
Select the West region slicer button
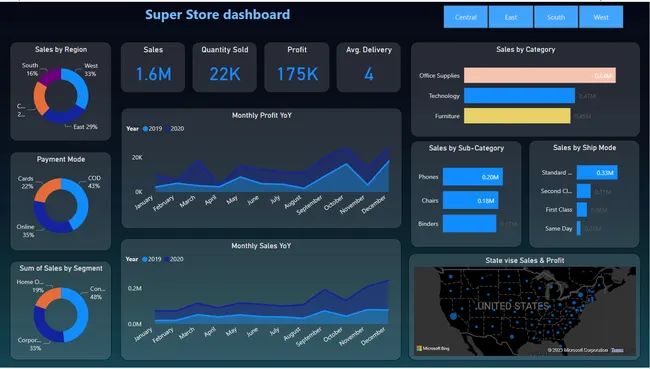tap(601, 17)
